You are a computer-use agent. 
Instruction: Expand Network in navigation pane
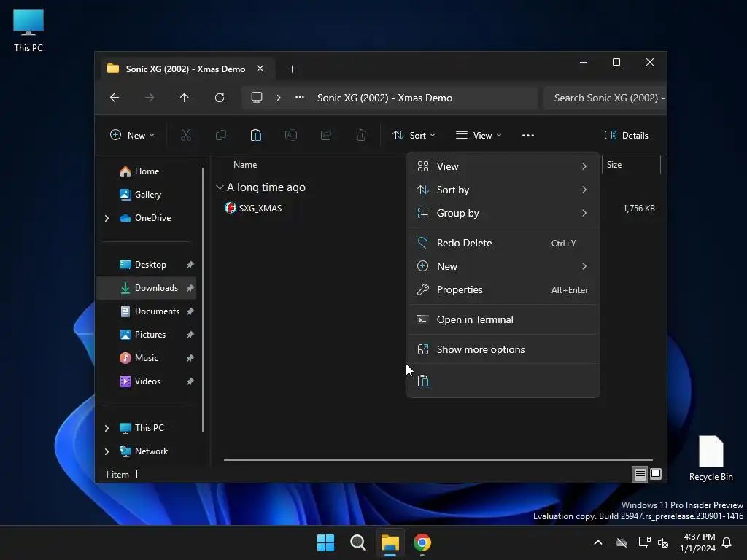pyautogui.click(x=107, y=451)
